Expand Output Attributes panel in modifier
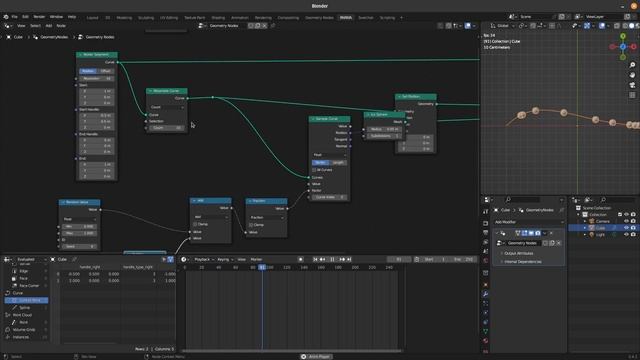The height and width of the screenshot is (360, 640). [518, 253]
